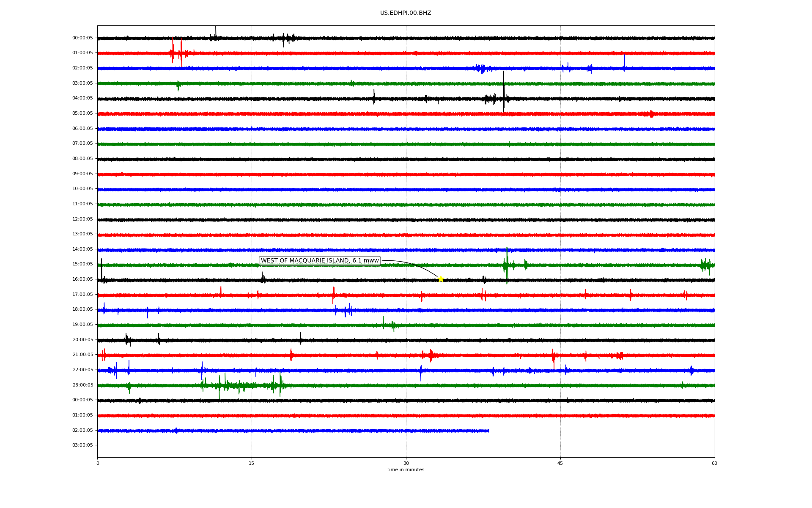The height and width of the screenshot is (508, 812).
Task: Click the 'time in minutes' axis label
Action: (x=406, y=470)
